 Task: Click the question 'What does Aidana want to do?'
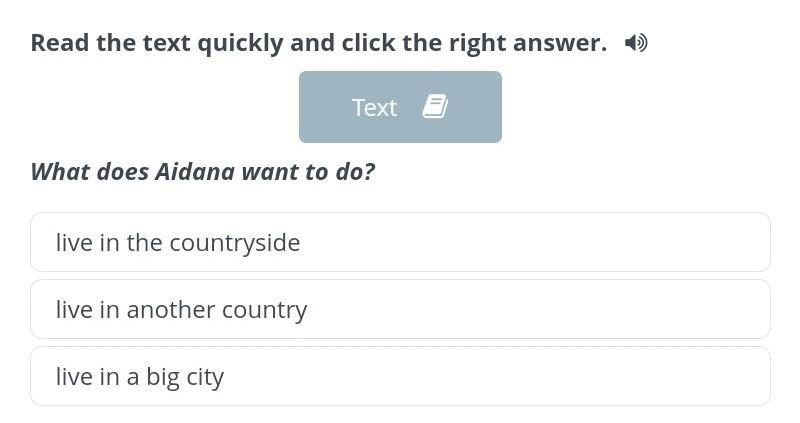[203, 171]
